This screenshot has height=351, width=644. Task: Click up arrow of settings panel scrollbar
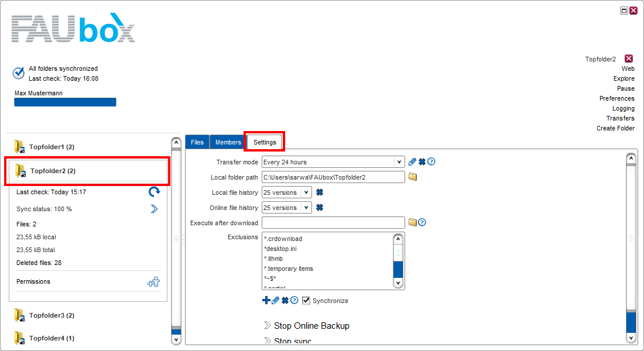pos(631,158)
